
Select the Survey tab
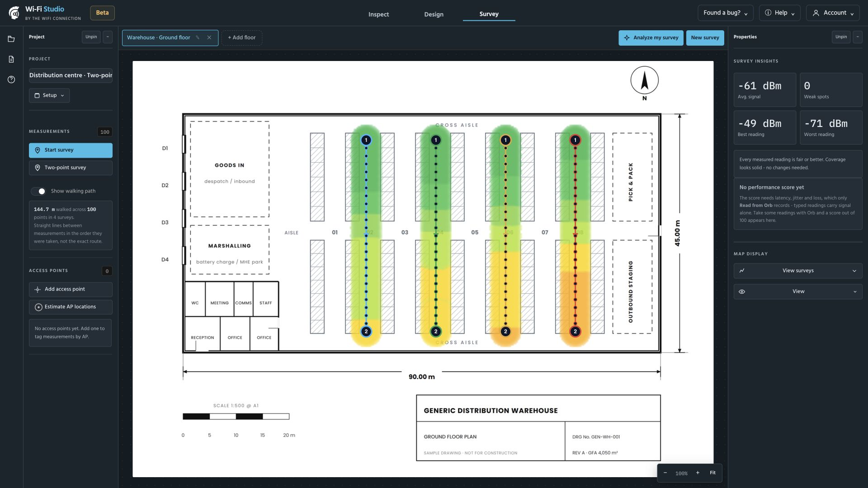tap(489, 14)
